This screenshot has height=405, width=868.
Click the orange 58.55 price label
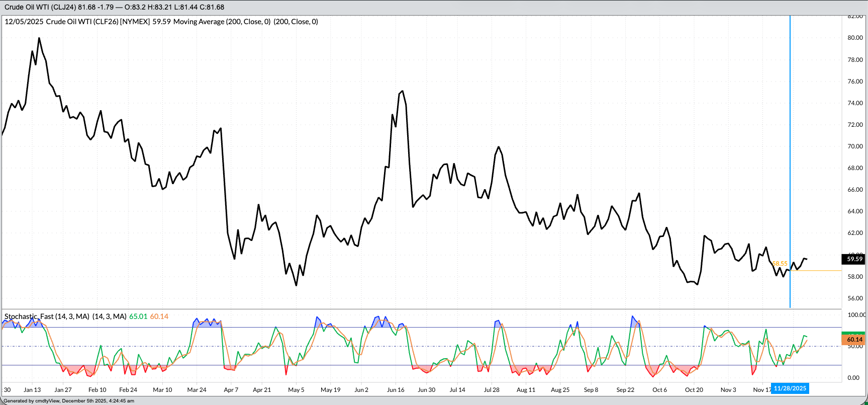[780, 264]
